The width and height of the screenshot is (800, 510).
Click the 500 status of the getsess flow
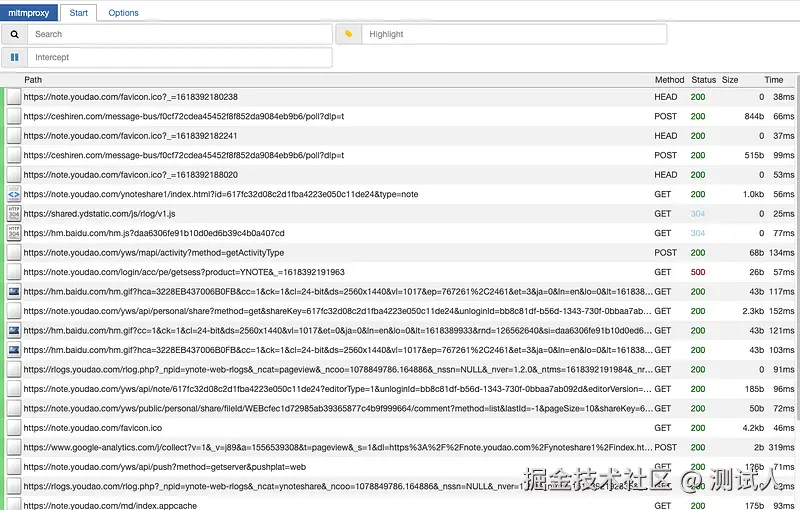698,272
